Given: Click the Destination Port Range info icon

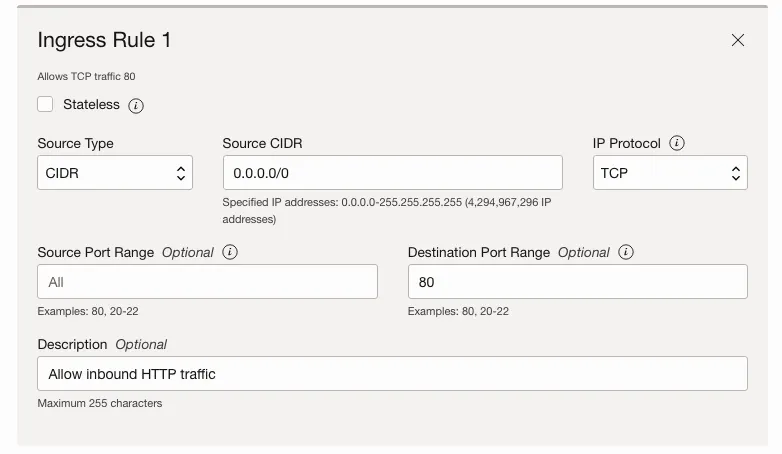Looking at the screenshot, I should pyautogui.click(x=626, y=252).
